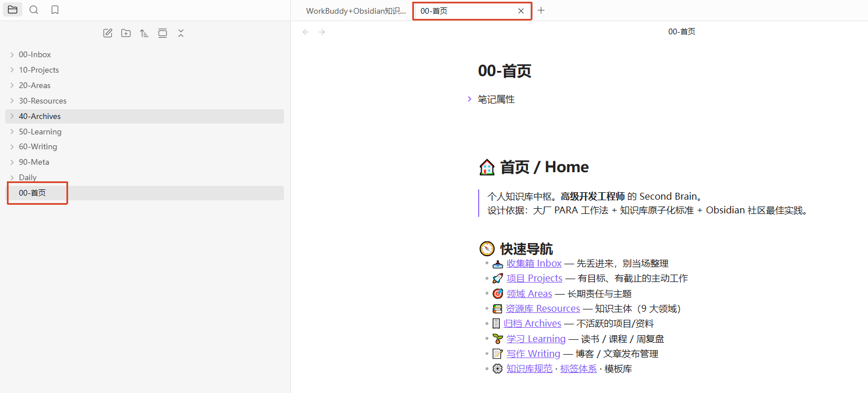Open the bookmarks icon
868x393 pixels.
[x=55, y=10]
